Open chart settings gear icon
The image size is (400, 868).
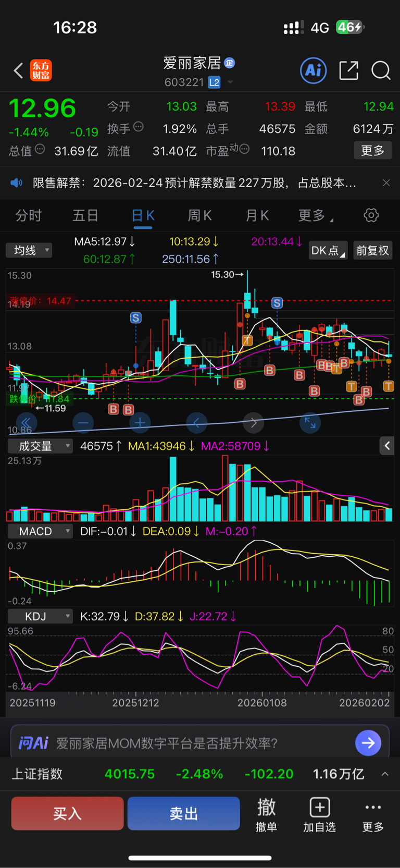pyautogui.click(x=371, y=215)
